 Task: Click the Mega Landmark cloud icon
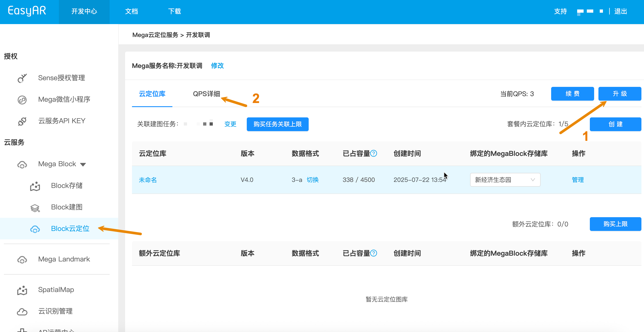[22, 260]
